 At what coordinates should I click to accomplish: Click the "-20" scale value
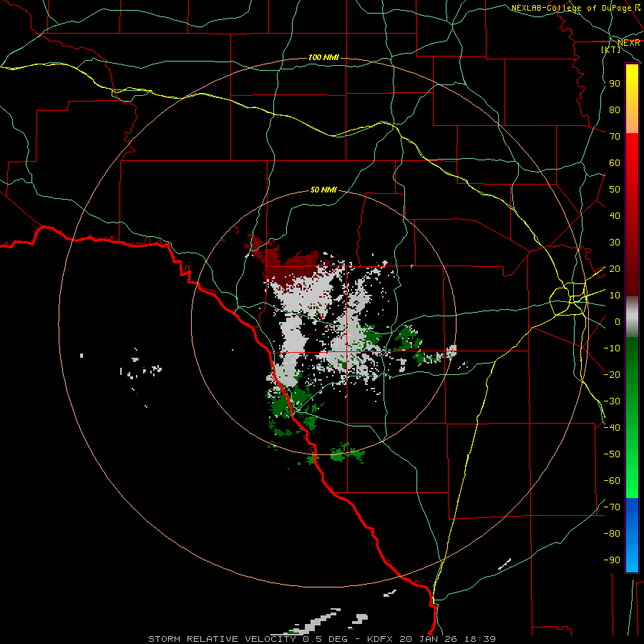(x=612, y=375)
